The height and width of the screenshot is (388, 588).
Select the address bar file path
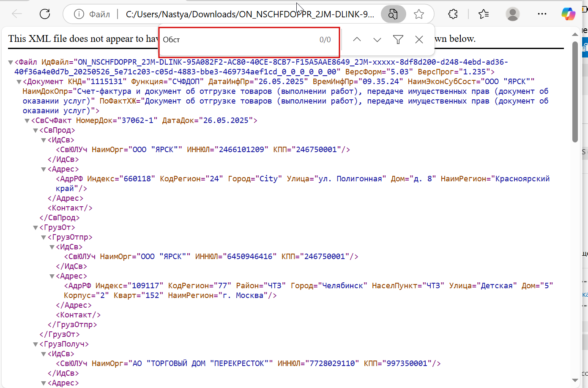[x=250, y=14]
